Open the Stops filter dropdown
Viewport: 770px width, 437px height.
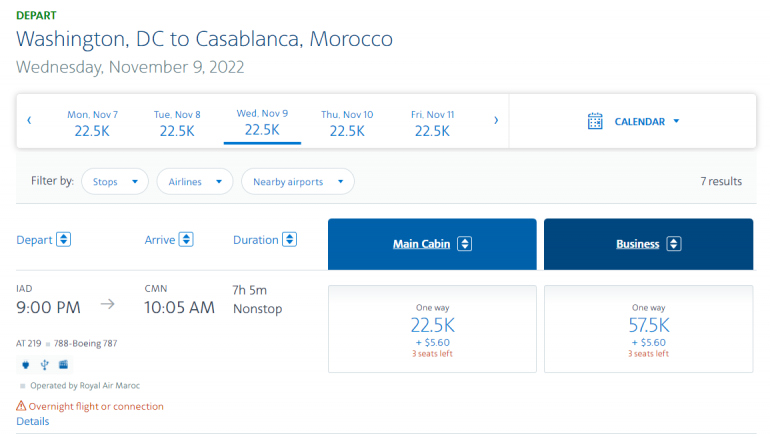tap(115, 181)
